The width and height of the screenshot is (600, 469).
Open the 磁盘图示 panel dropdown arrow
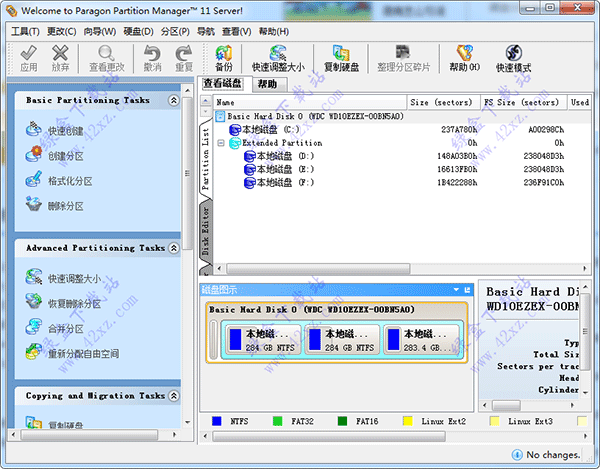[456, 290]
